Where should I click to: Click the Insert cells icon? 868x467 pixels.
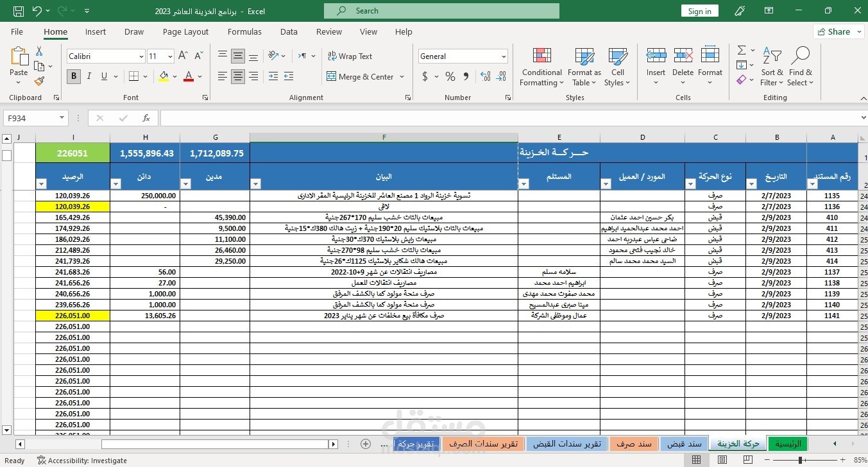click(656, 56)
